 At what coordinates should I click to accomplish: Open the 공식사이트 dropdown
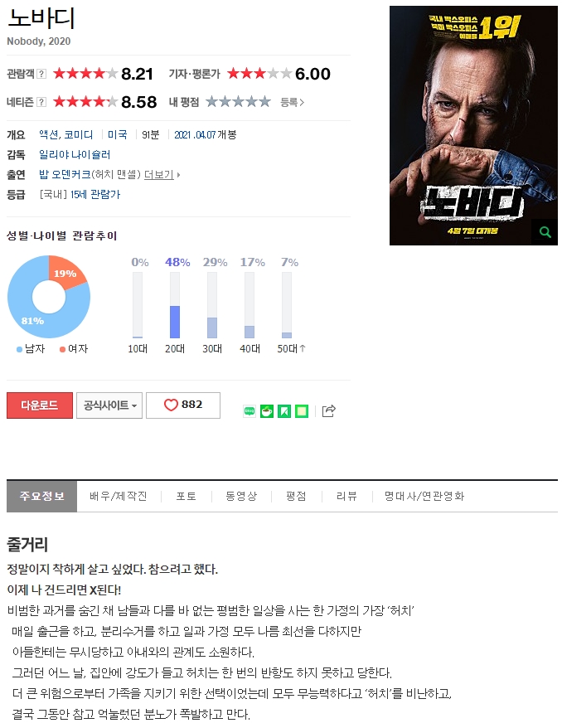point(109,405)
